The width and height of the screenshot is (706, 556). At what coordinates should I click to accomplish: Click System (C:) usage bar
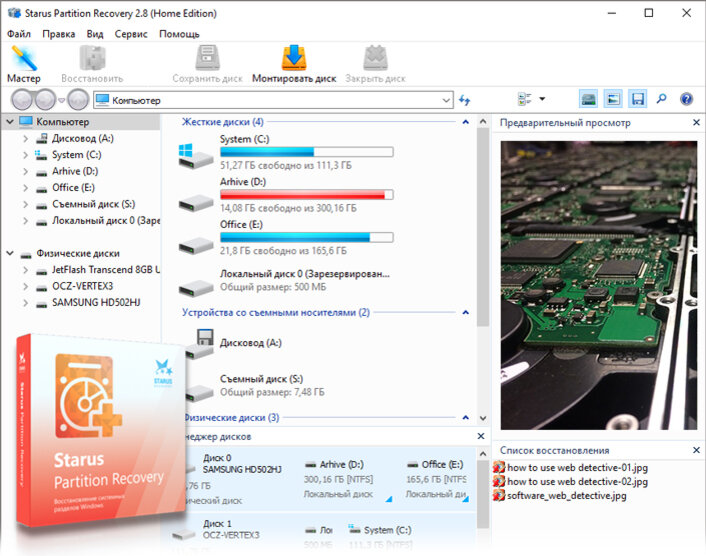307,152
